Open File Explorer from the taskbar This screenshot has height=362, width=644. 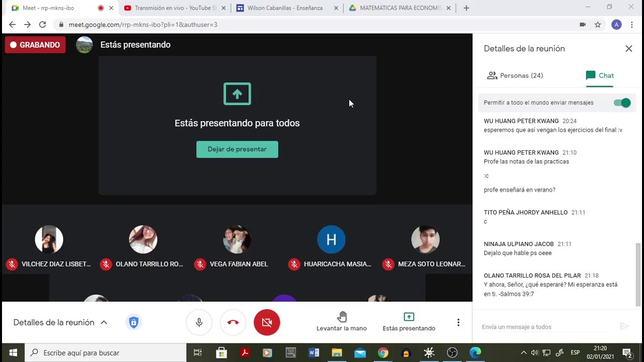tap(337, 353)
